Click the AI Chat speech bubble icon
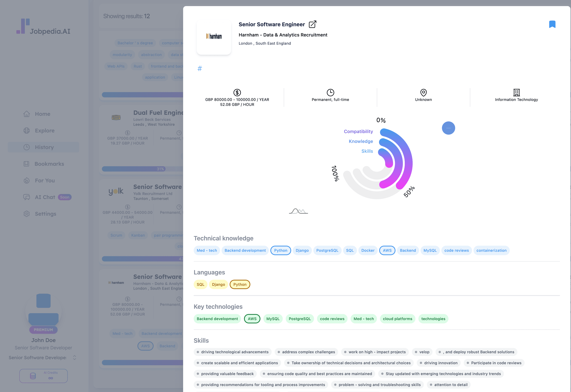Image resolution: width=571 pixels, height=392 pixels. click(x=26, y=197)
